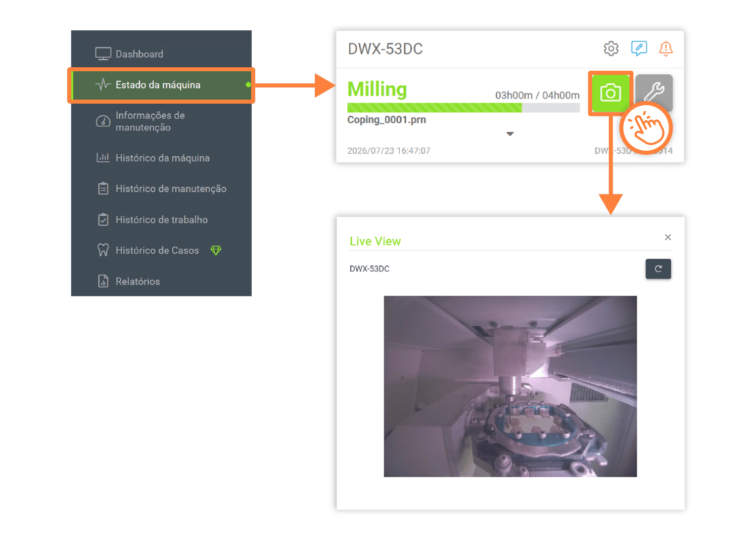Select Estado da máquina menu item
Image resolution: width=756 pixels, height=541 pixels.
161,85
